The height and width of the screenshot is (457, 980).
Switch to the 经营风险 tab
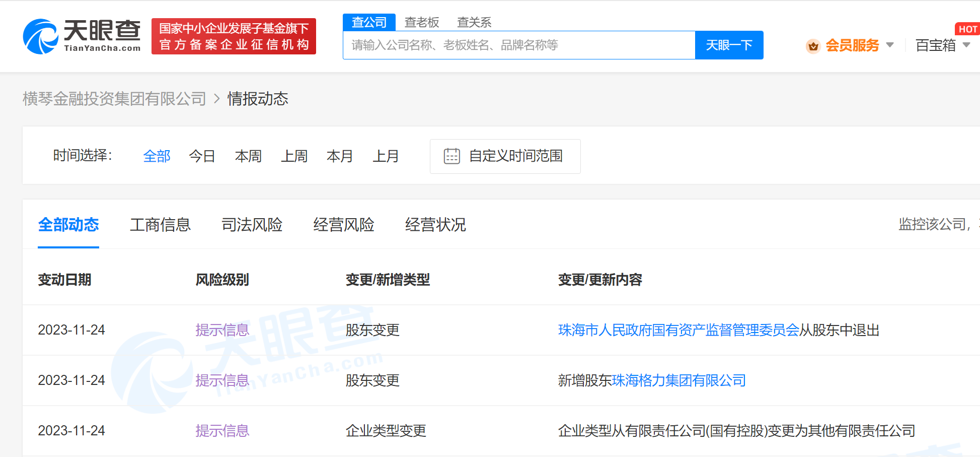tap(343, 225)
